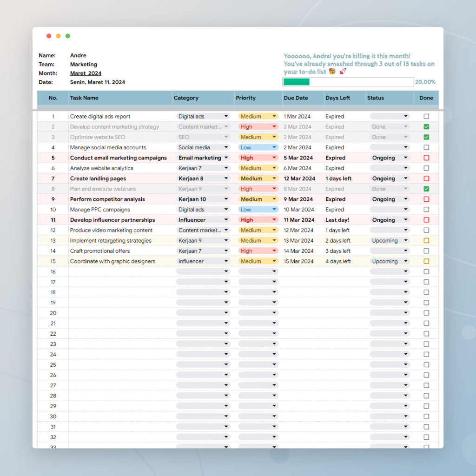Viewport: 476px width, 476px height.
Task: Click the green maximize window dot
Action: point(68,36)
